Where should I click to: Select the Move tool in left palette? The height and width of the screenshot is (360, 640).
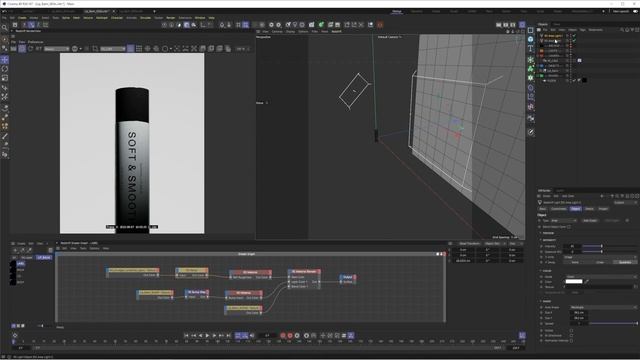(4, 60)
